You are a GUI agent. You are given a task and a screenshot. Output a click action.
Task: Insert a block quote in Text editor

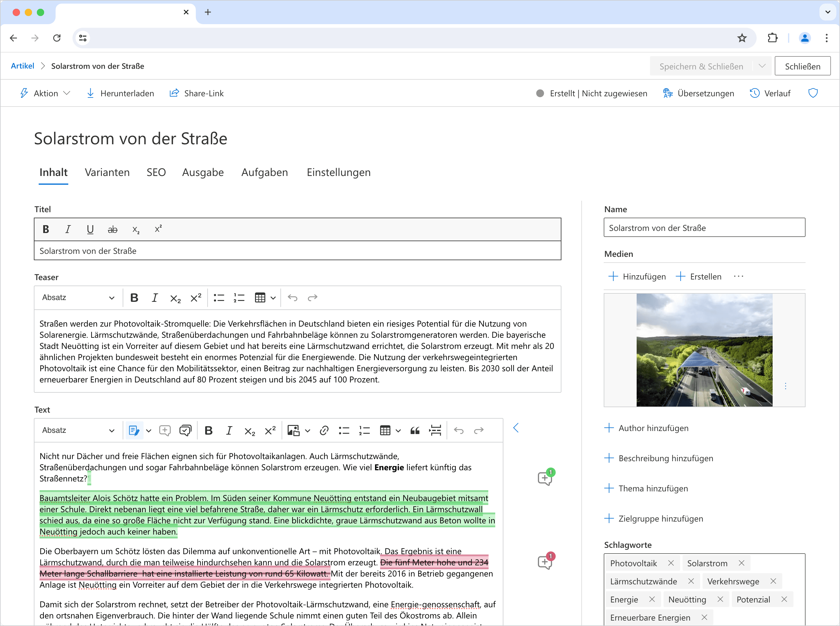point(415,430)
